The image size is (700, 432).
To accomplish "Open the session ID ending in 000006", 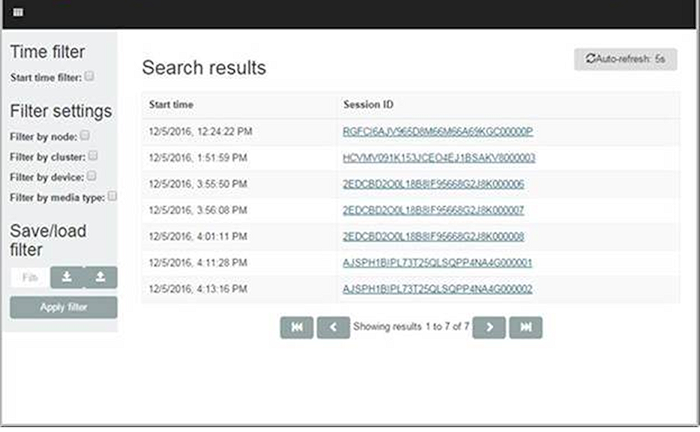I will point(433,184).
